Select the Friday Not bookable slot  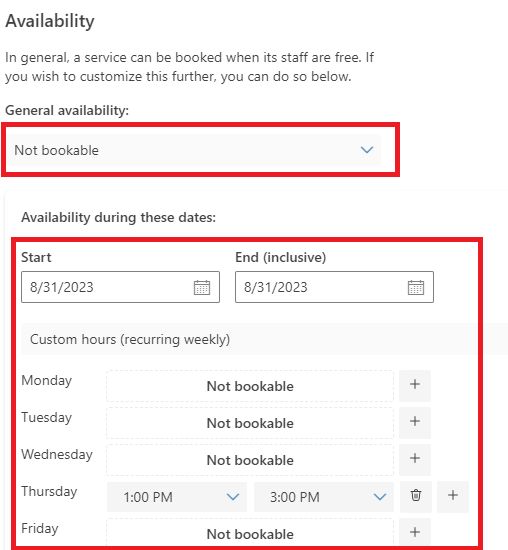(250, 533)
